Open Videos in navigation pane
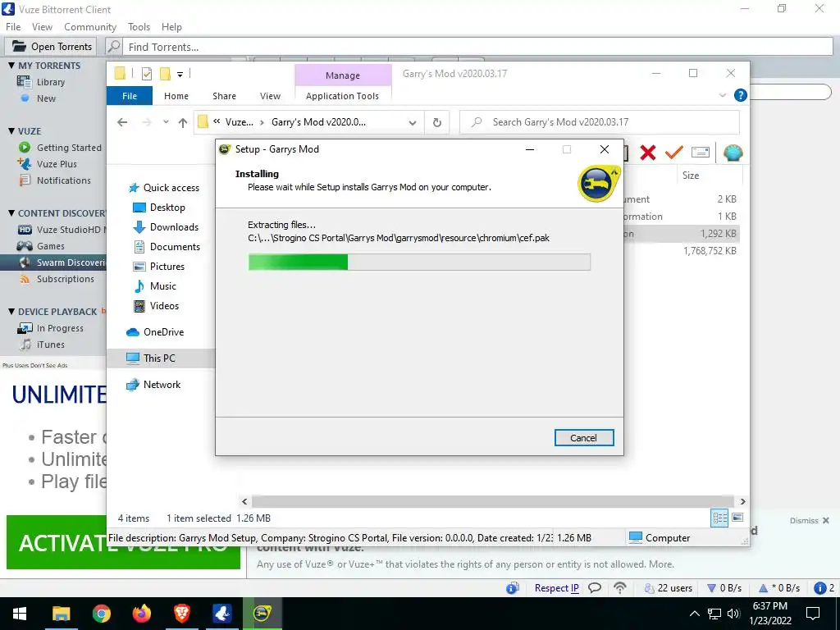Screen dimensions: 840x630 pos(156,306)
